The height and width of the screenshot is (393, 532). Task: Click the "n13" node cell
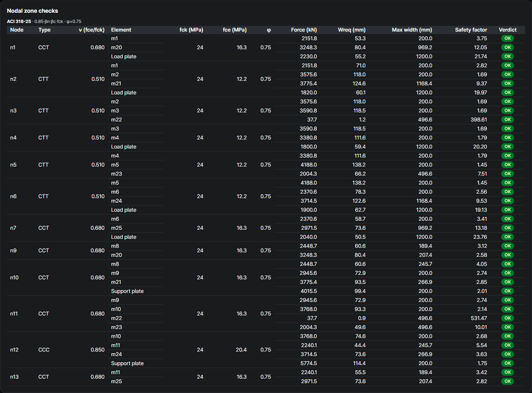pos(14,377)
